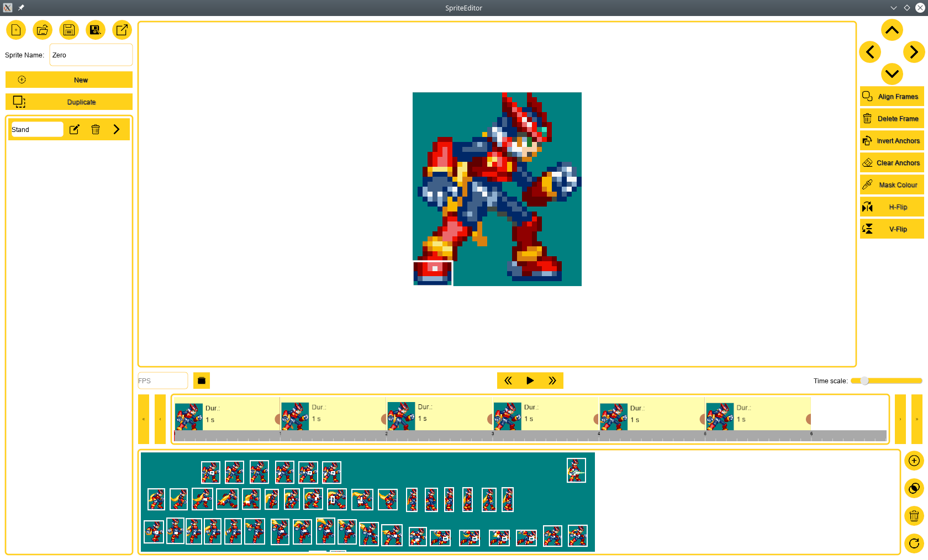
Task: Move frame left with left arrow
Action: point(870,52)
